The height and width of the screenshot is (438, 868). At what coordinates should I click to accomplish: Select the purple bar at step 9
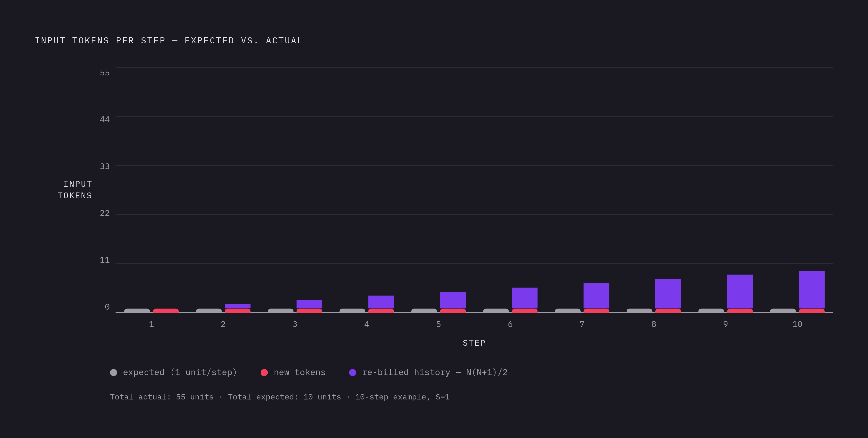point(740,292)
